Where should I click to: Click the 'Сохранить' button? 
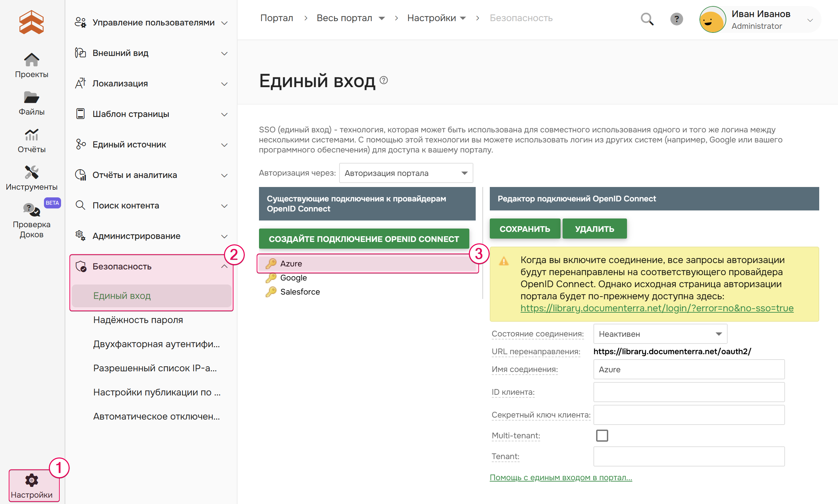tap(525, 229)
